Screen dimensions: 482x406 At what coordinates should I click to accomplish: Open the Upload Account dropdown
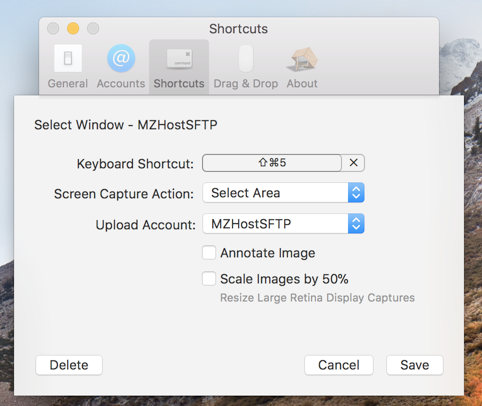tap(283, 224)
